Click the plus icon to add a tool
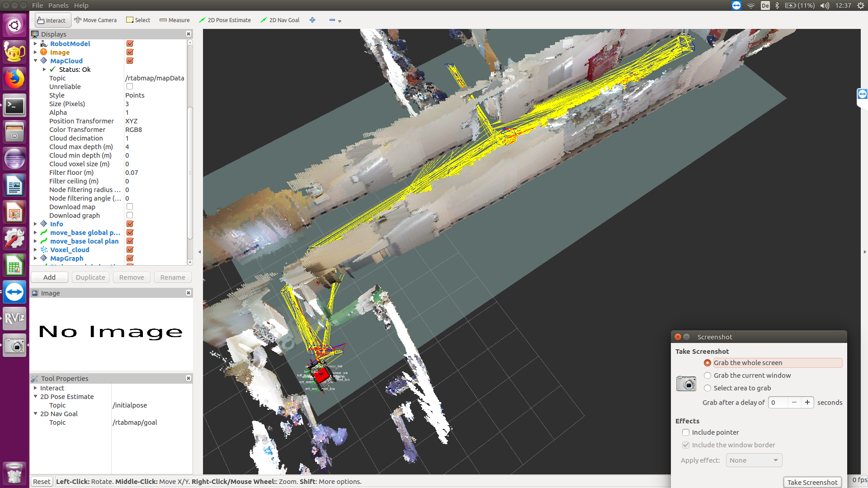The height and width of the screenshot is (488, 868). [x=312, y=20]
